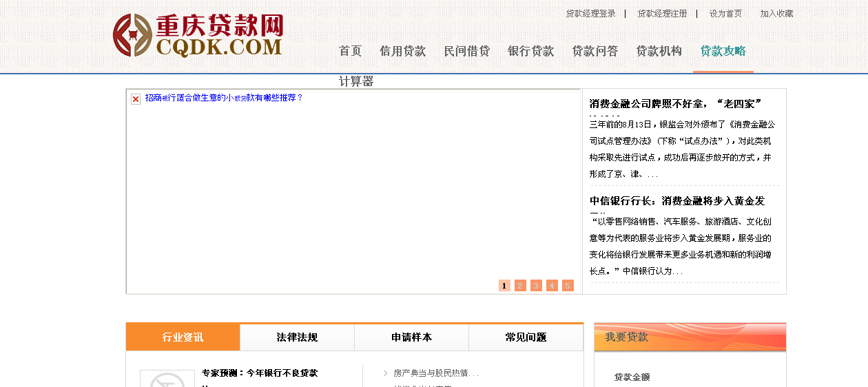
Task: Click the 重庆贷款网 CQDK.COM logo
Action: pyautogui.click(x=198, y=35)
